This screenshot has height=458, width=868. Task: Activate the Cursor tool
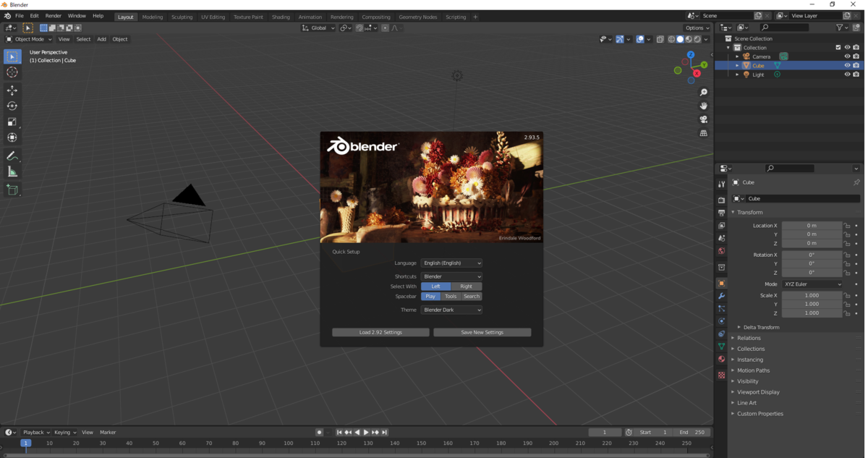tap(12, 72)
